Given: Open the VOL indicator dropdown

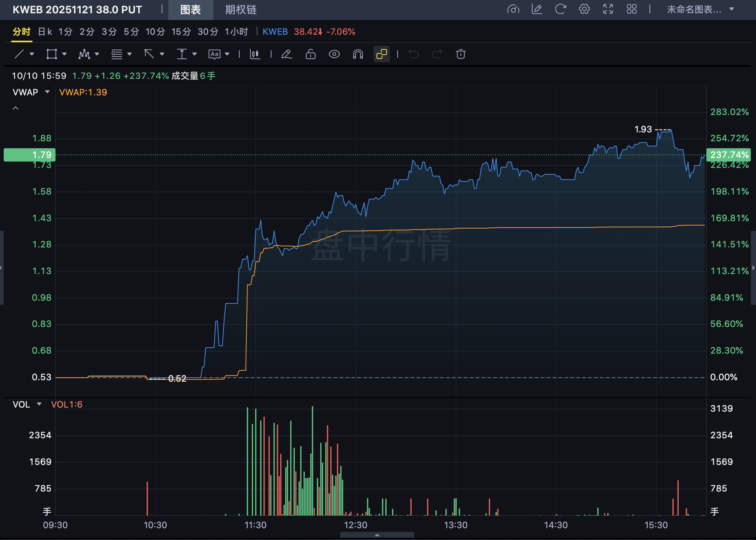Looking at the screenshot, I should click(x=39, y=404).
